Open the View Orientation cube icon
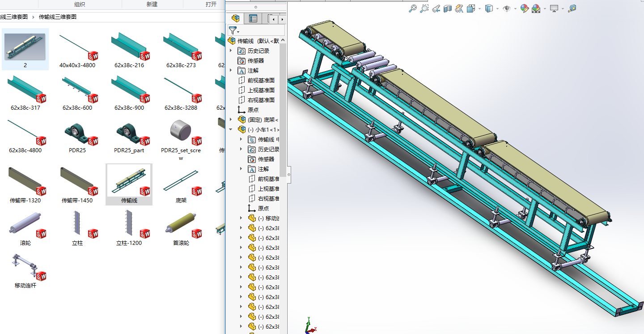This screenshot has width=644, height=334. pyautogui.click(x=470, y=9)
